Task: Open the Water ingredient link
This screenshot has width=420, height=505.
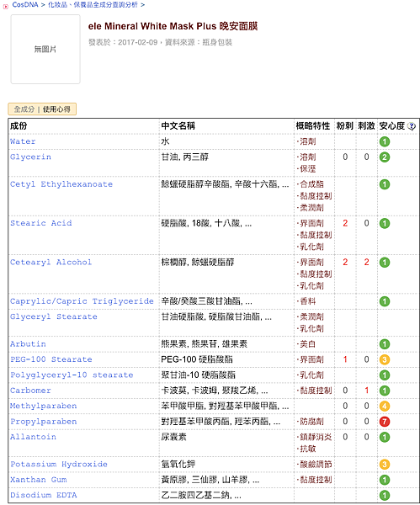Action: click(23, 141)
